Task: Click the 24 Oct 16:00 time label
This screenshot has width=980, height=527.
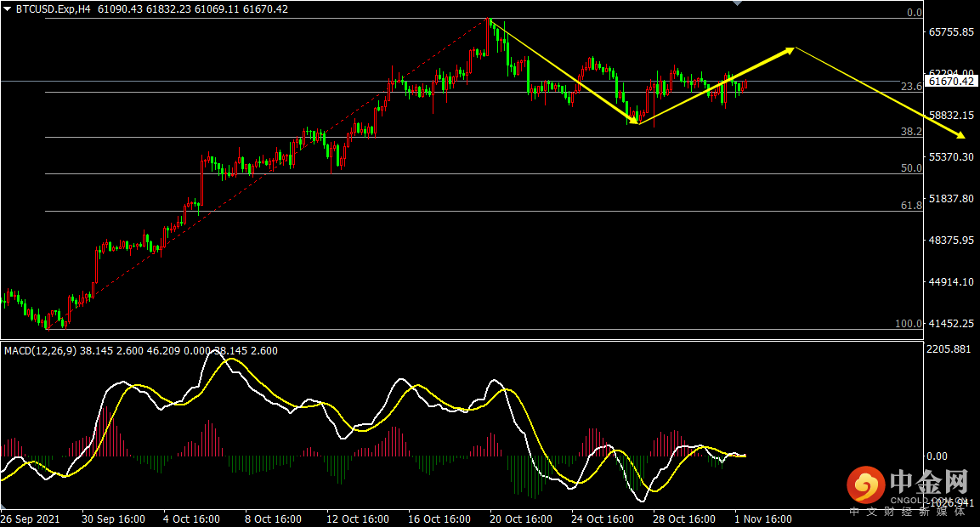Action: (603, 518)
